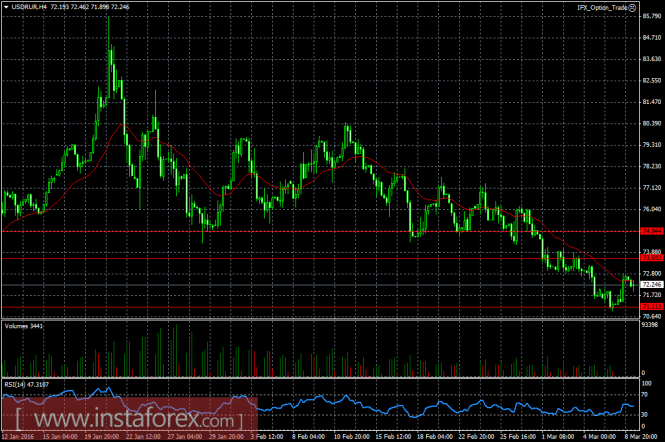Screen dimensions: 665x442
Task: Click the 93398 volume scale maximum
Action: [x=650, y=325]
